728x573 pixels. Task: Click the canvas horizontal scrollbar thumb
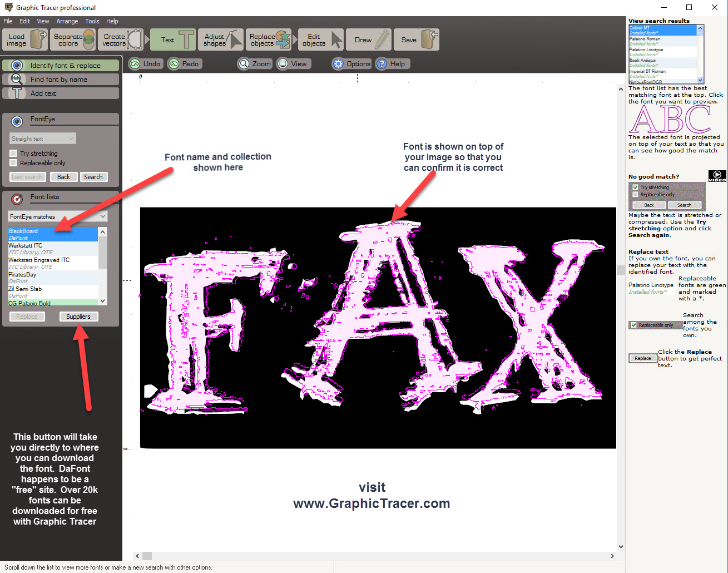tap(147, 556)
